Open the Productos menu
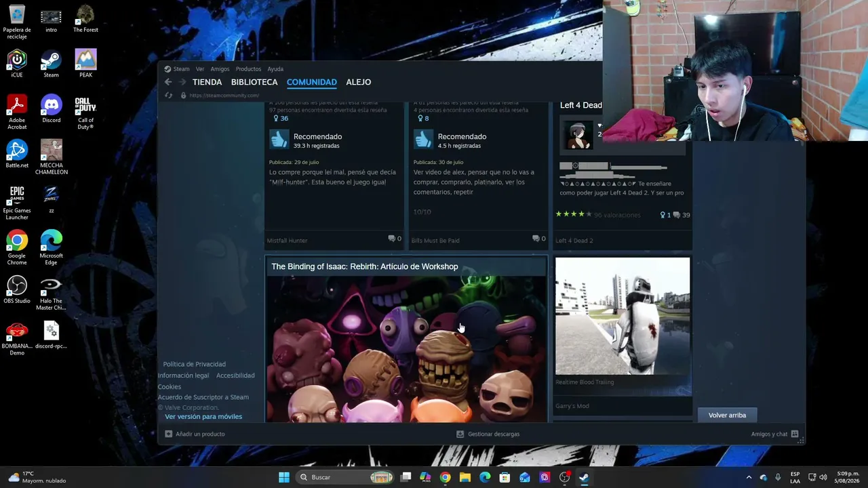This screenshot has width=868, height=488. click(x=248, y=68)
